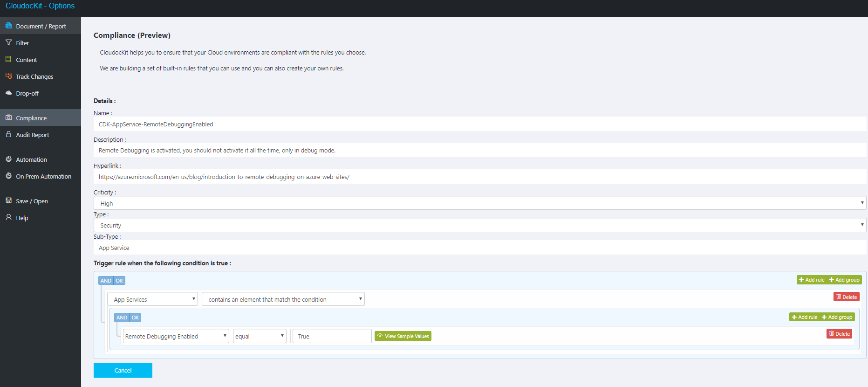Click the Drop-off cloud icon
Image resolution: width=868 pixels, height=387 pixels.
click(8, 93)
